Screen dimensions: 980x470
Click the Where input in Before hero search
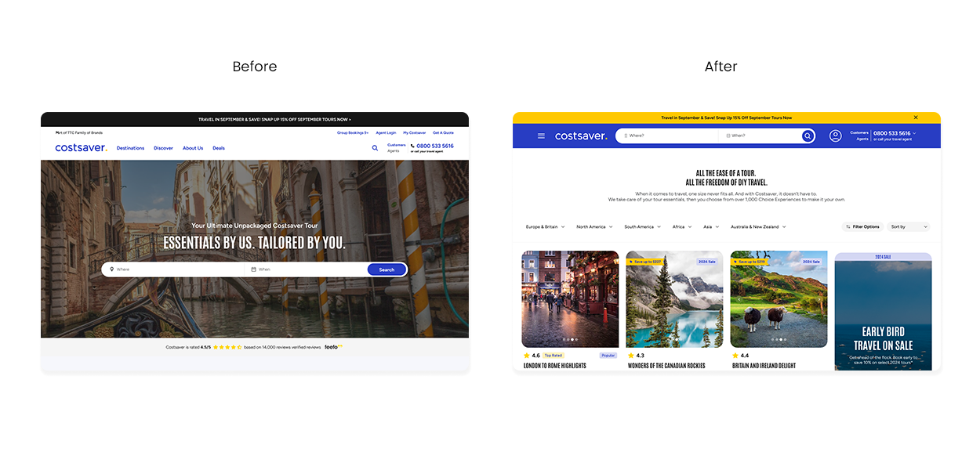click(x=173, y=269)
